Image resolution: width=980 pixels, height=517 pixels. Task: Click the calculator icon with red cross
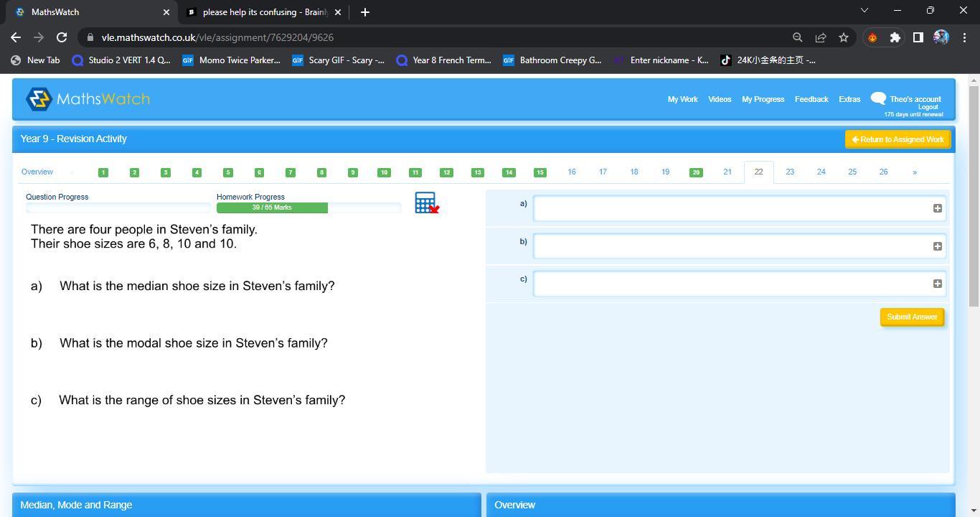(425, 202)
